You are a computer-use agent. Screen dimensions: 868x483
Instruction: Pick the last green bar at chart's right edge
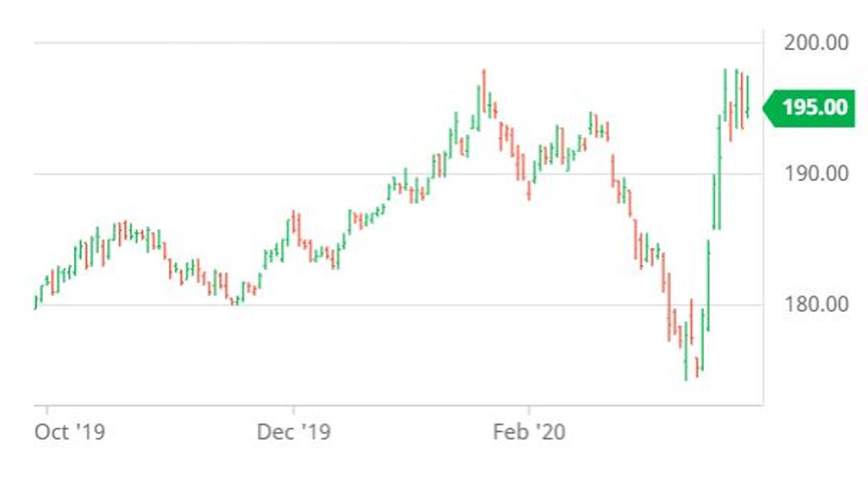click(748, 97)
